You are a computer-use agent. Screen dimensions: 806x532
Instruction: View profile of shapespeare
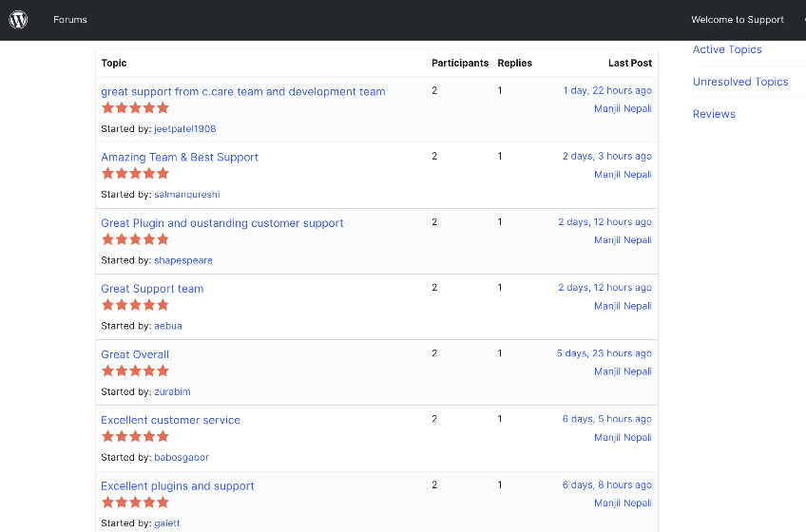(x=183, y=260)
